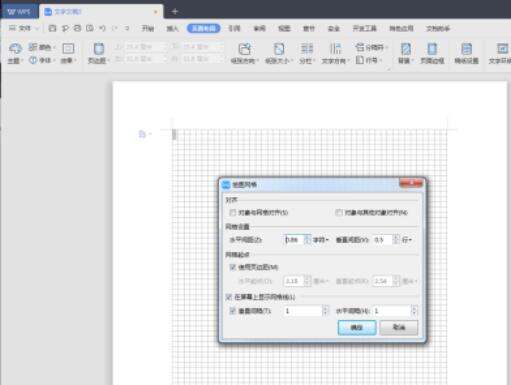Click the Text Direction (文字方向) icon

click(x=335, y=49)
